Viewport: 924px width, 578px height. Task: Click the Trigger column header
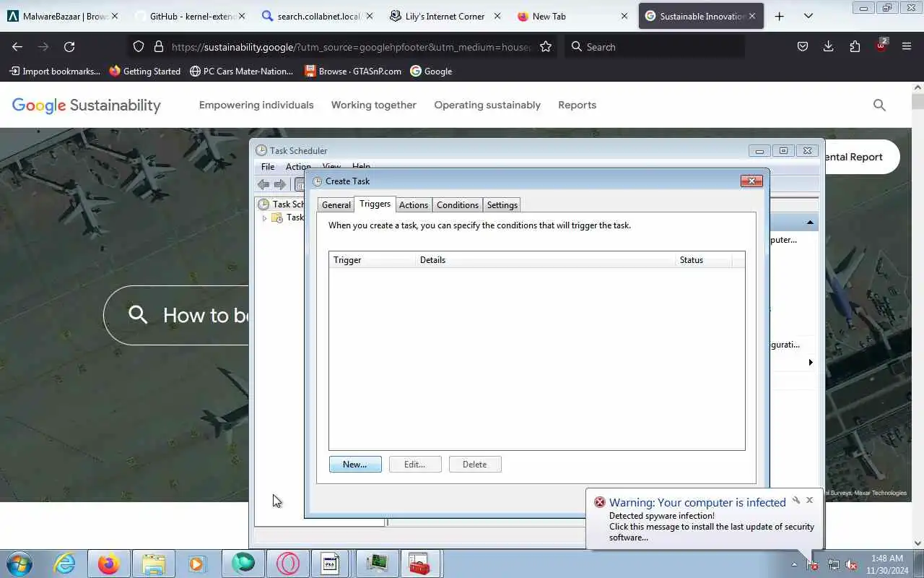(x=372, y=260)
